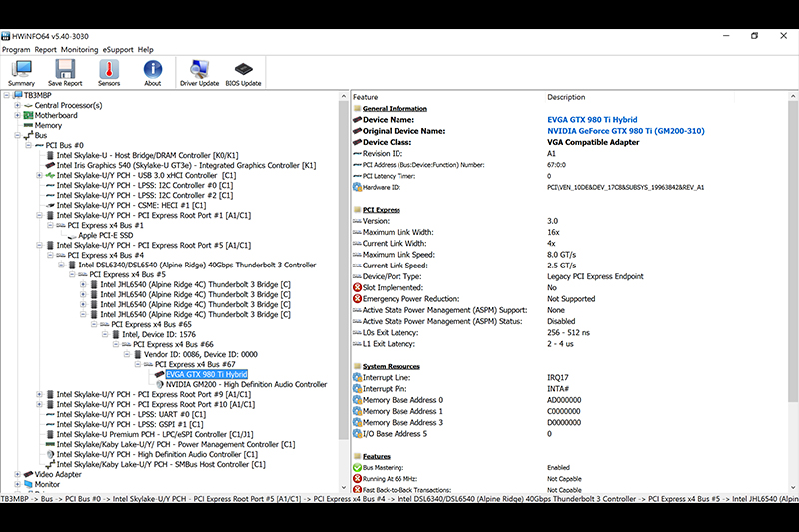Click NVIDIA GeForce GTX 980 Ti original name
This screenshot has width=799, height=532.
(x=626, y=130)
